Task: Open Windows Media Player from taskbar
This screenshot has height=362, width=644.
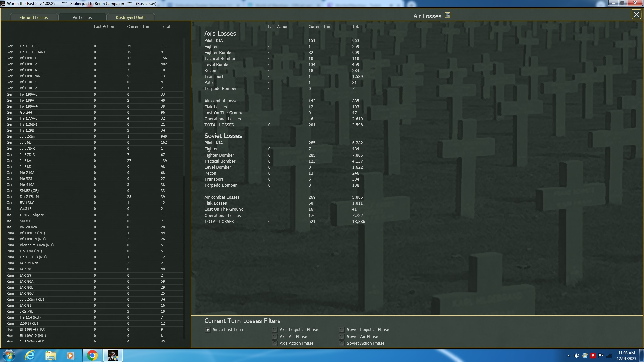Action: (70, 355)
